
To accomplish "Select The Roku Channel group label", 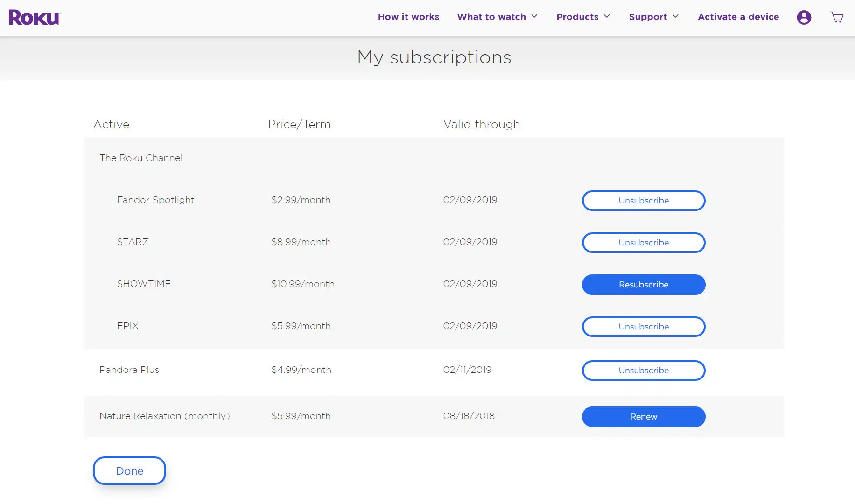I will coord(141,158).
